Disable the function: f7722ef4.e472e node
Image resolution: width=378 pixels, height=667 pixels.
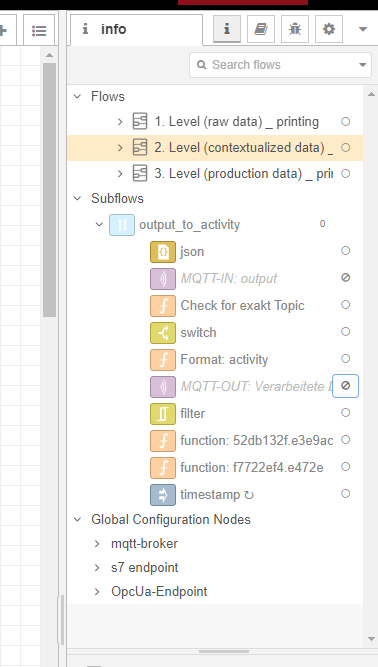click(346, 467)
